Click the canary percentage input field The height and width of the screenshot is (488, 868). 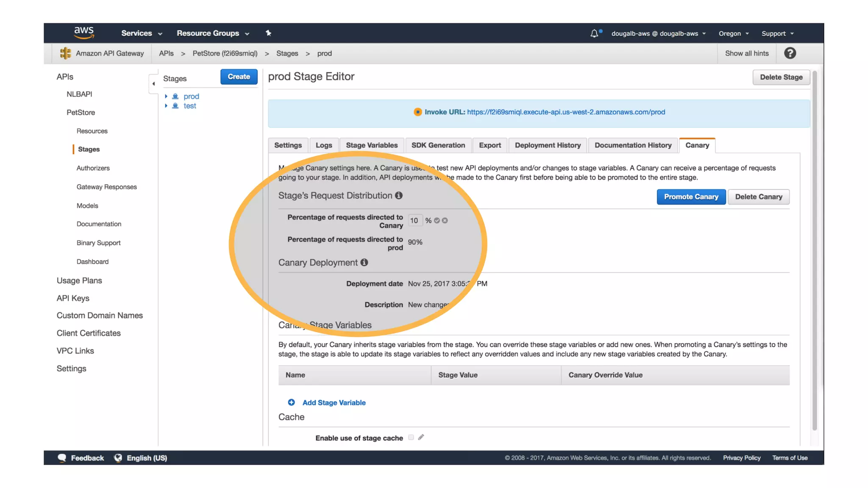415,220
